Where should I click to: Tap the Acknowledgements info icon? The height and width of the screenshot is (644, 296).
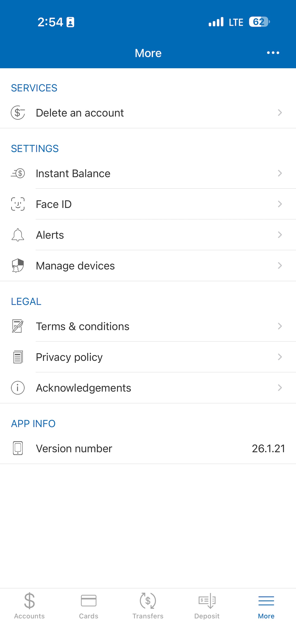(x=18, y=388)
